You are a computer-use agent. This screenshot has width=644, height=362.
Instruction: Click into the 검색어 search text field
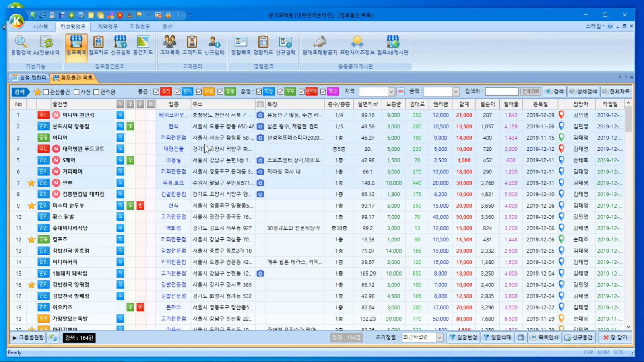502,92
